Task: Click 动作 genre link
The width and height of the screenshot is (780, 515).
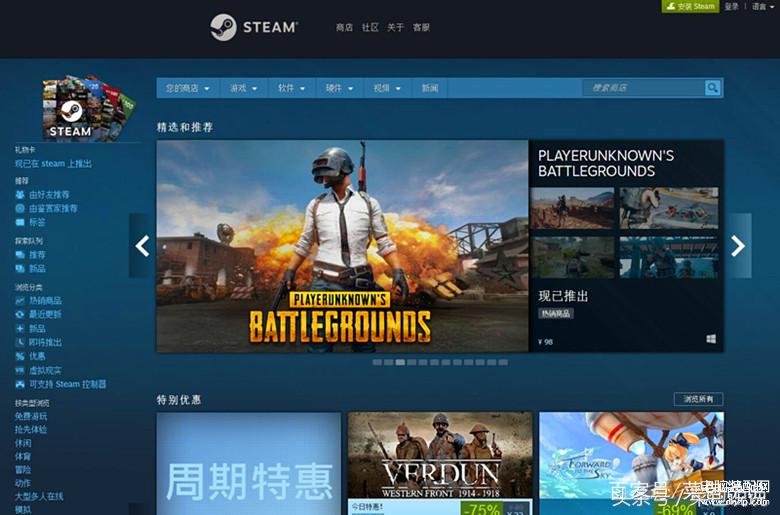Action: point(23,483)
